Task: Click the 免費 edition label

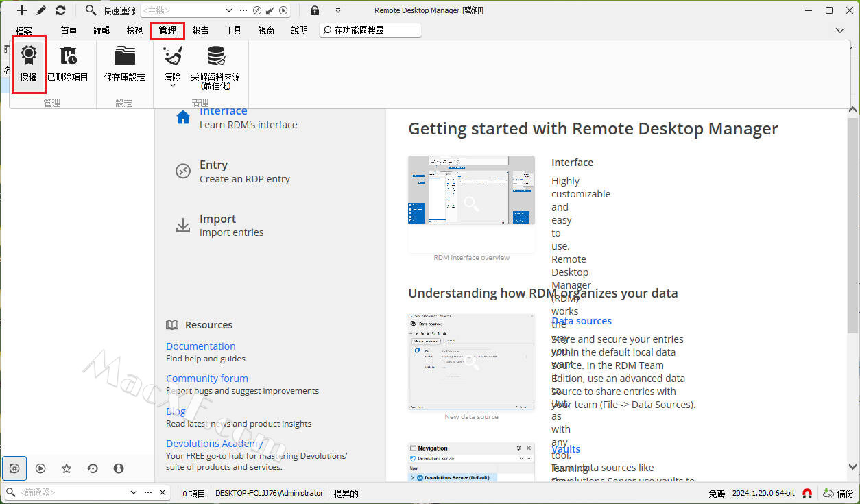Action: [x=717, y=494]
